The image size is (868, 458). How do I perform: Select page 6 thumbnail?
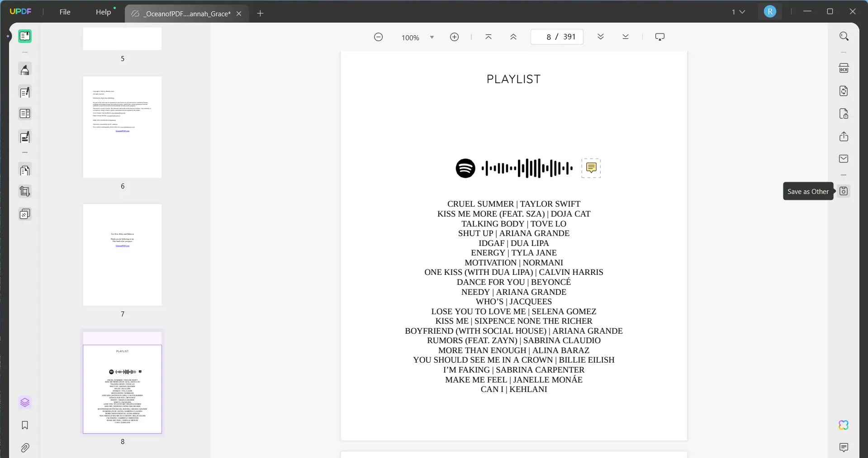tap(122, 127)
